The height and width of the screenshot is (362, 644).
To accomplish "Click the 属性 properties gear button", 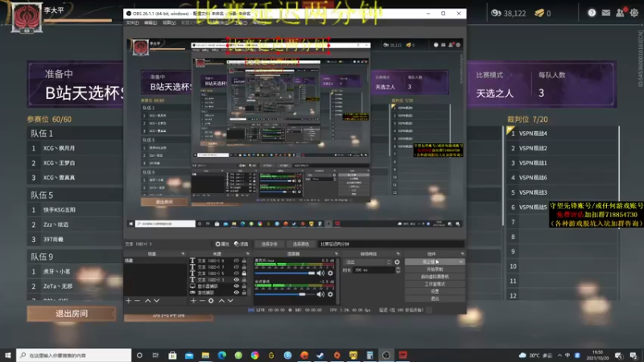I will (222, 244).
